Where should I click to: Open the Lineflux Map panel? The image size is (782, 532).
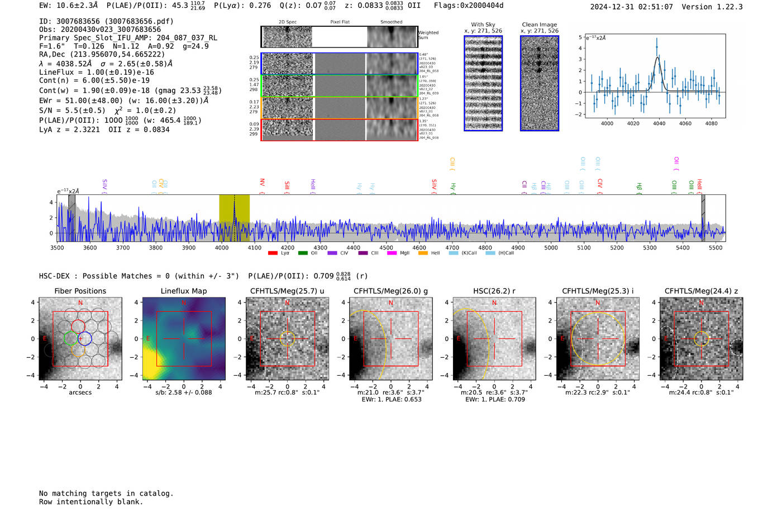pyautogui.click(x=184, y=339)
